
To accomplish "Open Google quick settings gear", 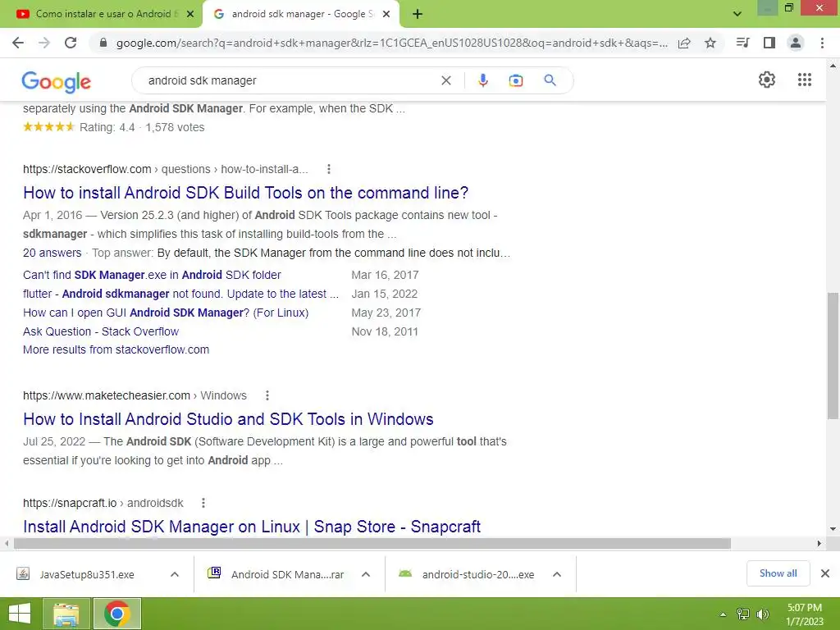I will [767, 80].
